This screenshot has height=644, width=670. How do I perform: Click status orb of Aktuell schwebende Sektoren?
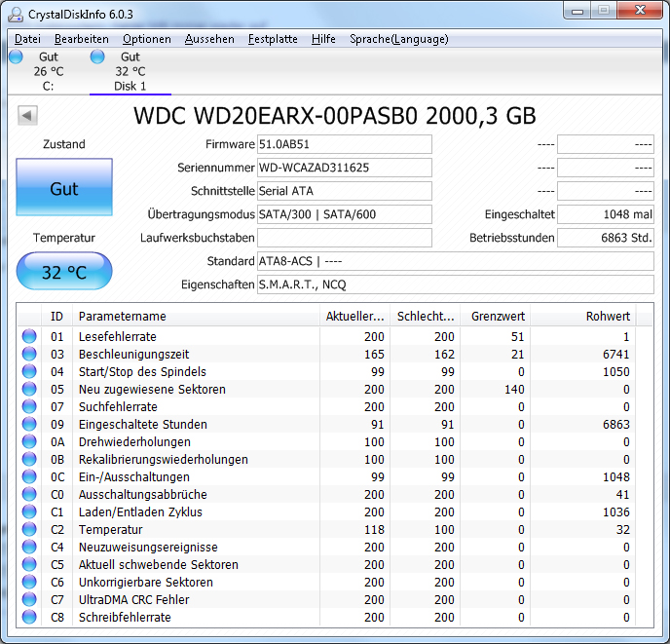tap(29, 564)
